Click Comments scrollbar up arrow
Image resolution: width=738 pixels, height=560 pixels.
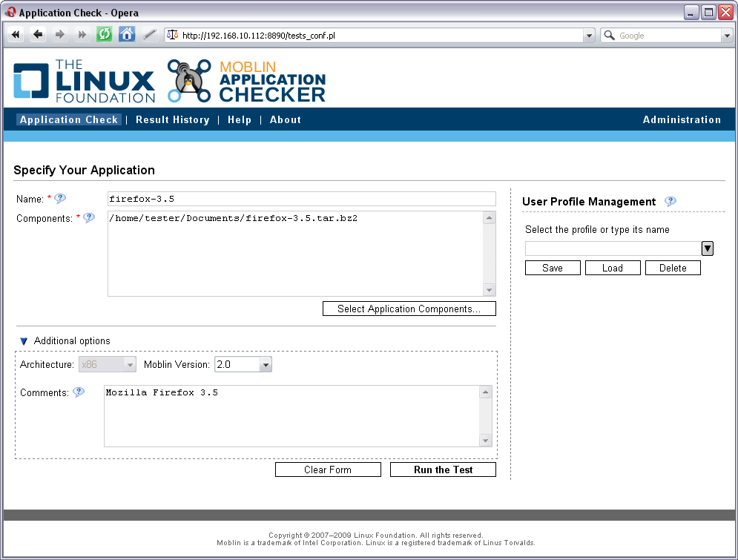(x=485, y=392)
